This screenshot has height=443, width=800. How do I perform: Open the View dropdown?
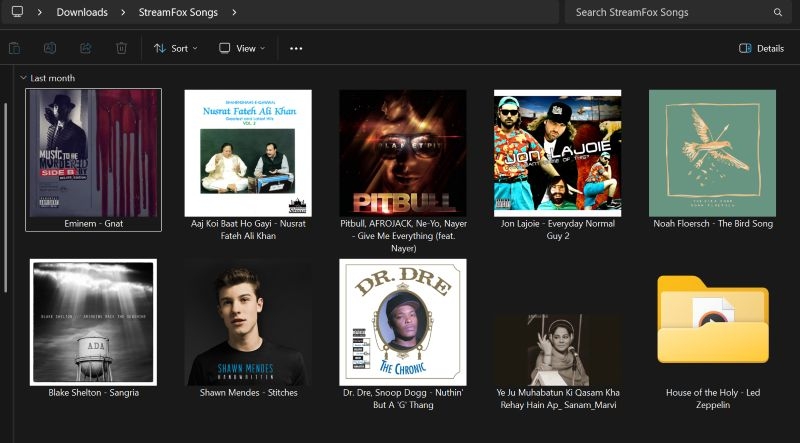[242, 48]
